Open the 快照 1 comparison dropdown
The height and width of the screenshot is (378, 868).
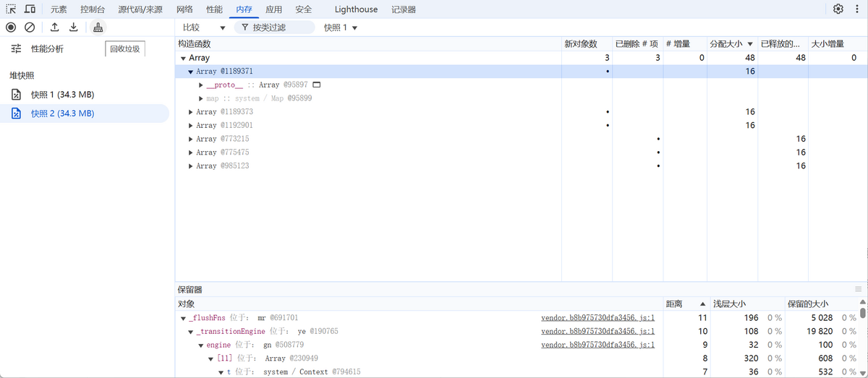click(341, 27)
